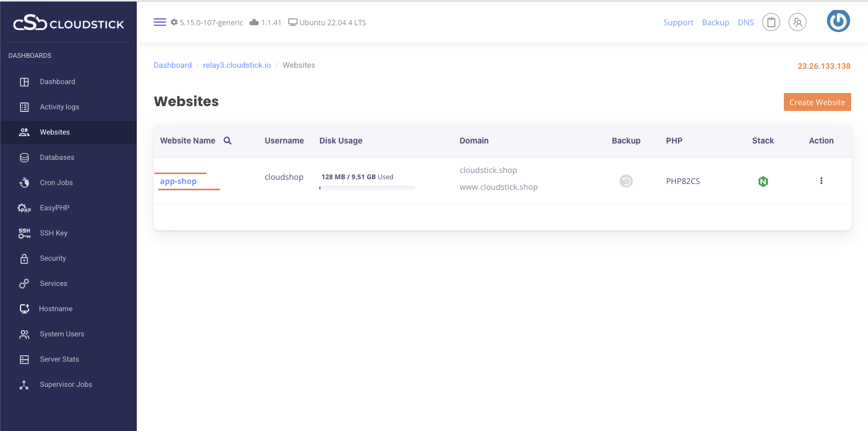This screenshot has width=868, height=431.
Task: Click the EasyPHP sidebar icon
Action: pyautogui.click(x=24, y=208)
